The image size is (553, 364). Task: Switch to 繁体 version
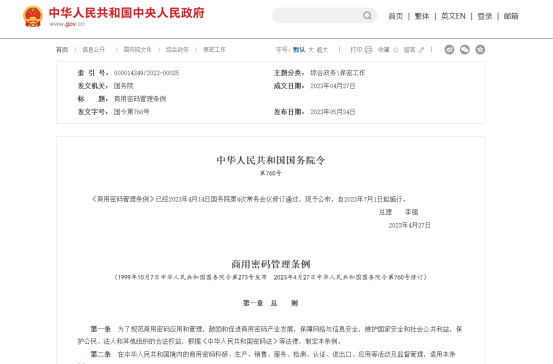pos(422,16)
